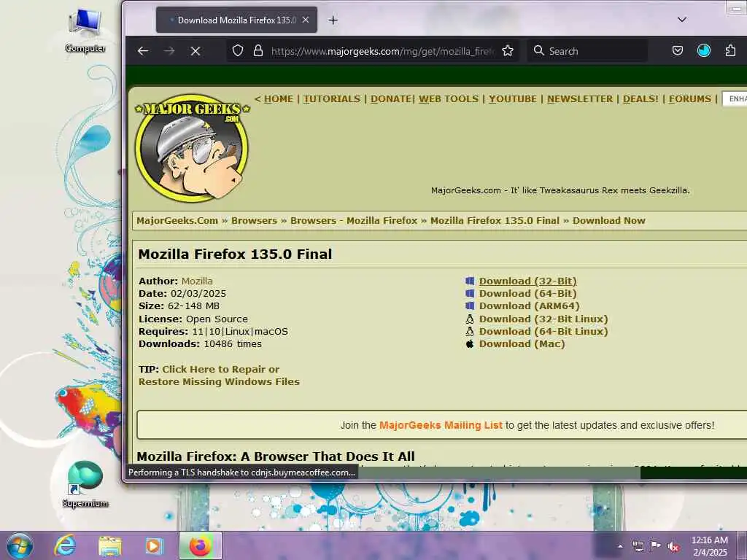Show hidden tray icons arrow
This screenshot has width=747, height=560.
620,546
